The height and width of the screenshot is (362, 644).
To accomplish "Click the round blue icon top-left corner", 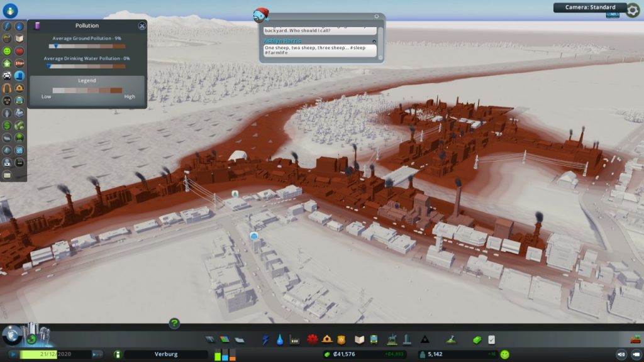I will pos(10,11).
